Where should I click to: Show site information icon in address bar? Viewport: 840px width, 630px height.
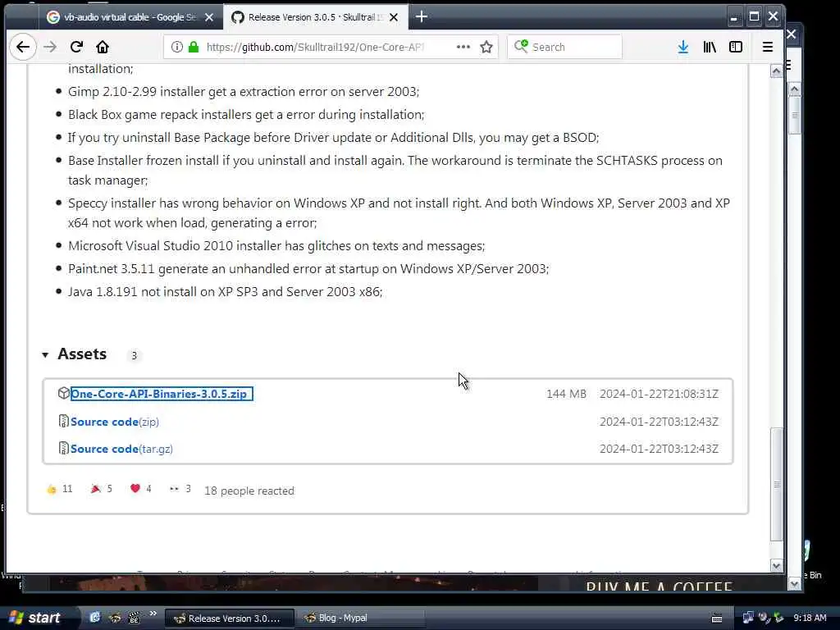click(x=177, y=47)
